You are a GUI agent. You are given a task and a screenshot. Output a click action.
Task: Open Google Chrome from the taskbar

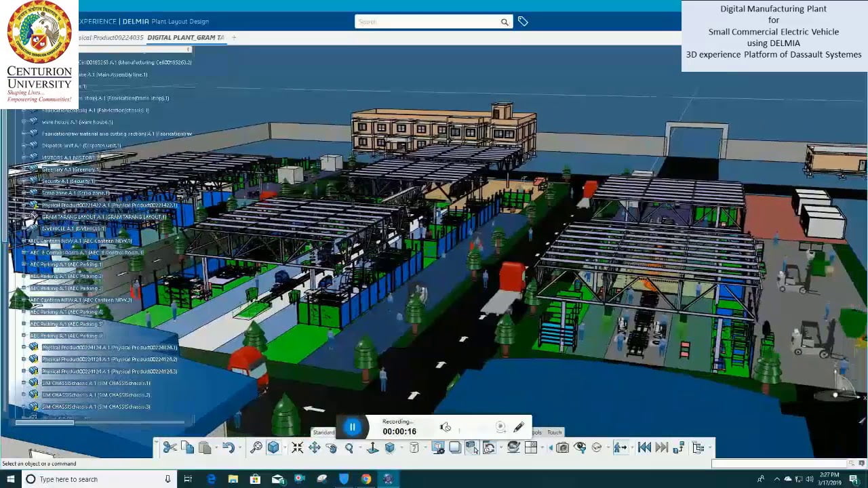[366, 479]
